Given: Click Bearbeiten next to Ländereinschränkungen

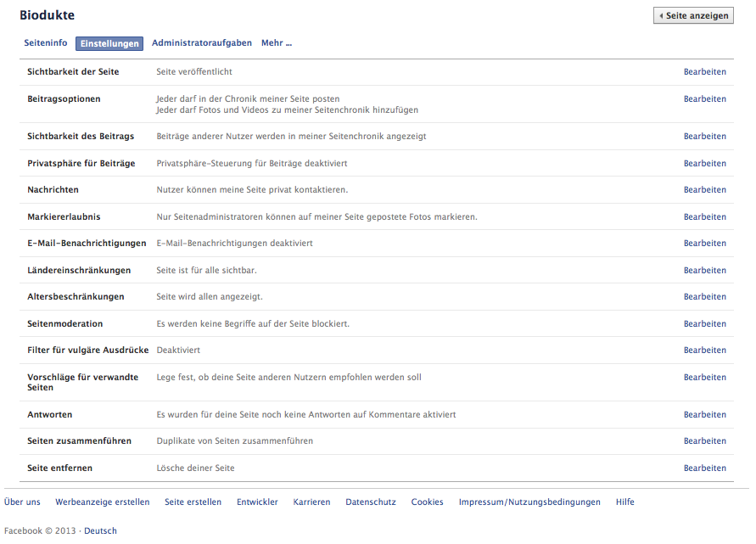Looking at the screenshot, I should coord(704,271).
